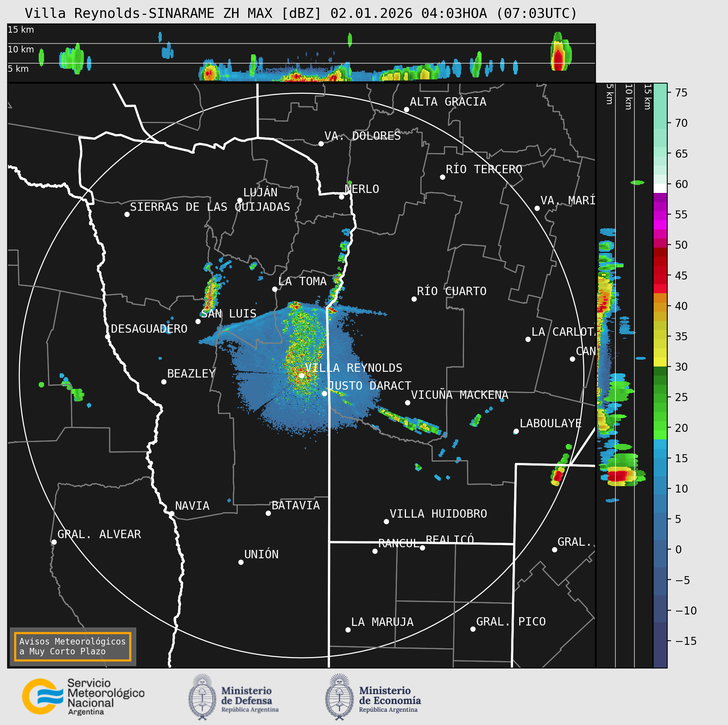Click the Ministerio de Economía emblem
The image size is (728, 725).
(340, 697)
